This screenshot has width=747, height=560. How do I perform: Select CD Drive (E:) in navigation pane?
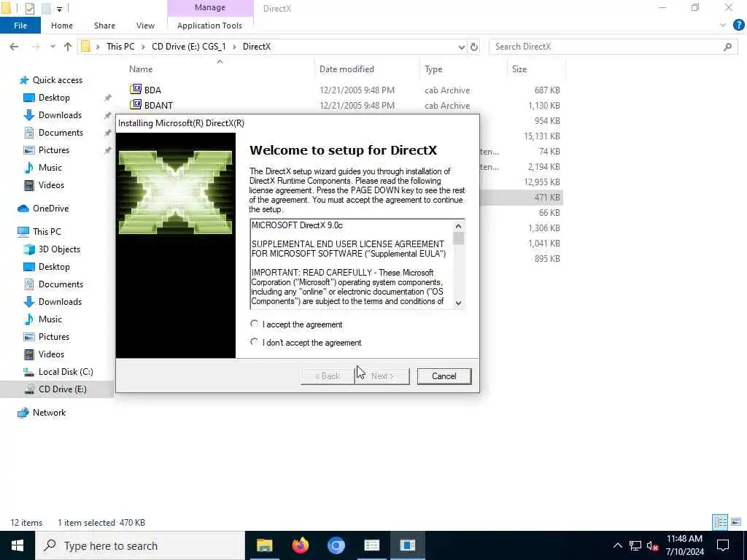tap(62, 389)
